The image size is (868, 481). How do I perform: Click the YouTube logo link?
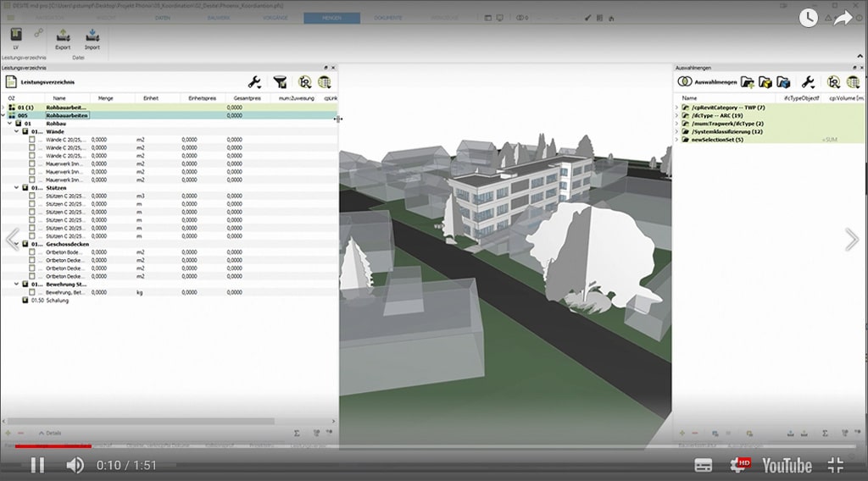coord(787,465)
